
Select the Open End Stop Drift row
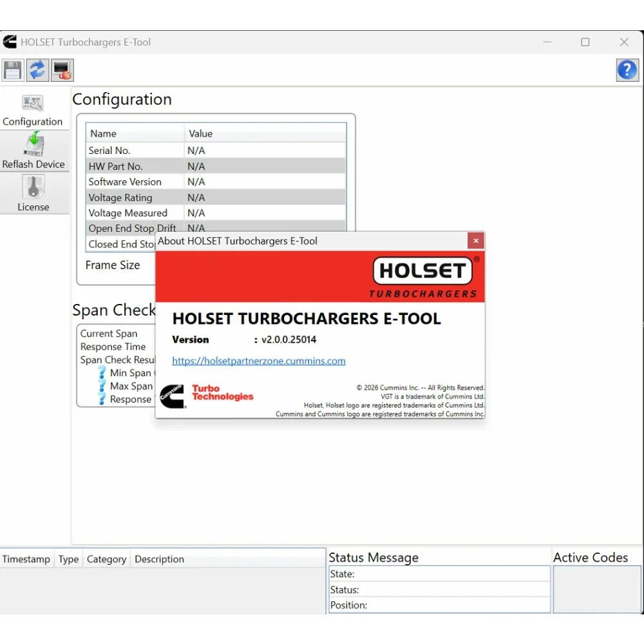point(216,227)
